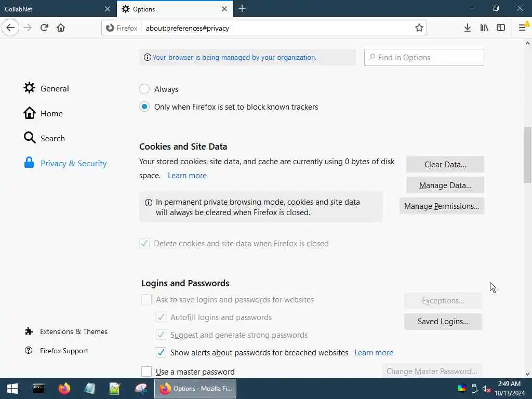Go back with the back arrow button
The image size is (532, 399).
10,28
